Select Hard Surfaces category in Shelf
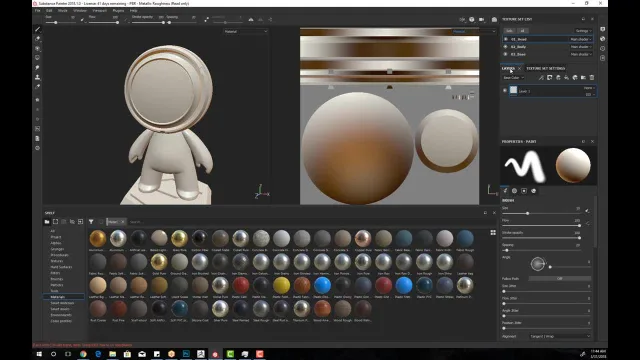The image size is (640, 360). point(61,267)
